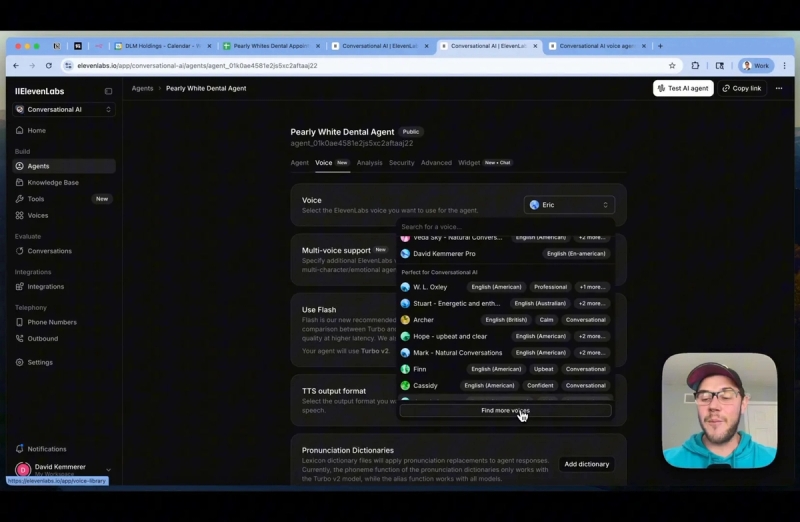
Task: Switch to Conversational AI voice agent tab
Action: [x=596, y=46]
